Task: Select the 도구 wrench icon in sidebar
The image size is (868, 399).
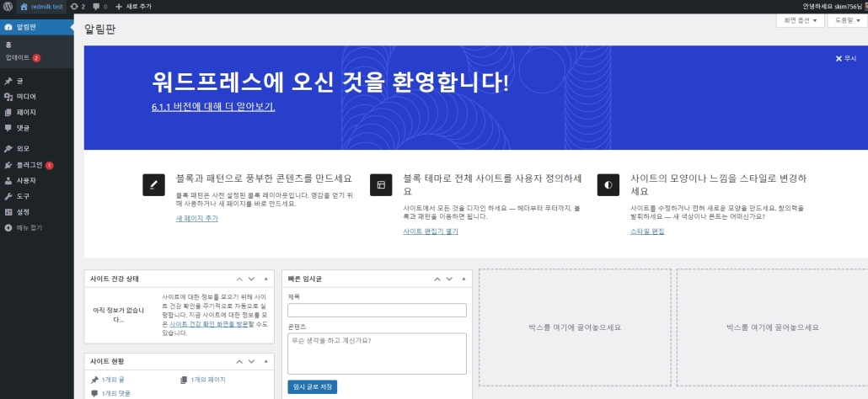Action: pos(8,196)
